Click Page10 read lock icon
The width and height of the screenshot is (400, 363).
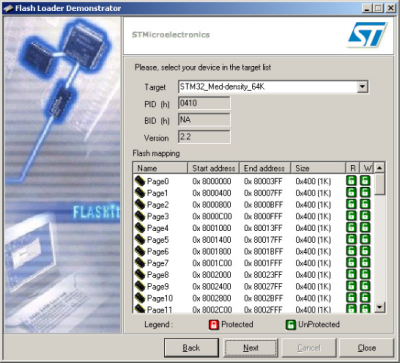pyautogui.click(x=351, y=298)
